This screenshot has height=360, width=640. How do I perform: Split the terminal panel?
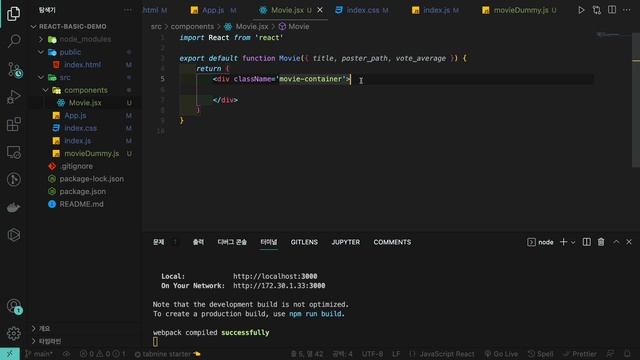click(587, 242)
